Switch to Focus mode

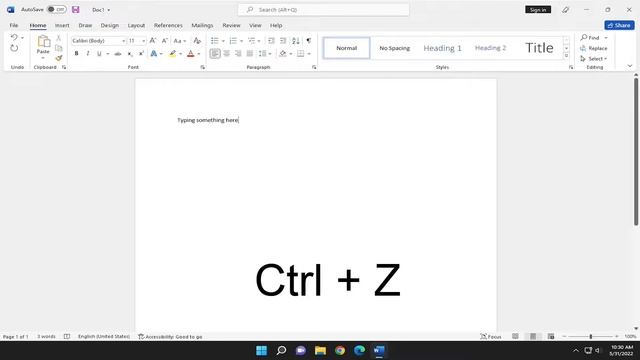[x=491, y=337]
